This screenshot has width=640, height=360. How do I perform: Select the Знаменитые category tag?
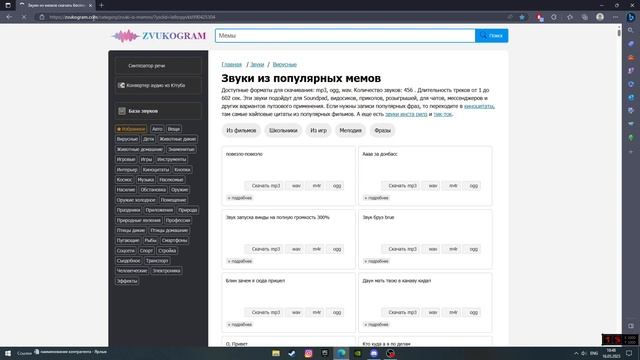(181, 149)
